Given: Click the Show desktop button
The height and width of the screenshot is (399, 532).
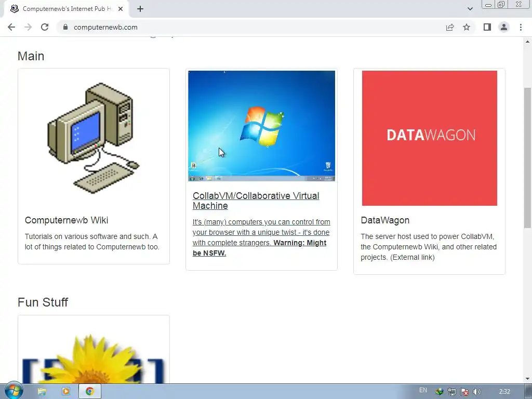Looking at the screenshot, I should click(528, 392).
